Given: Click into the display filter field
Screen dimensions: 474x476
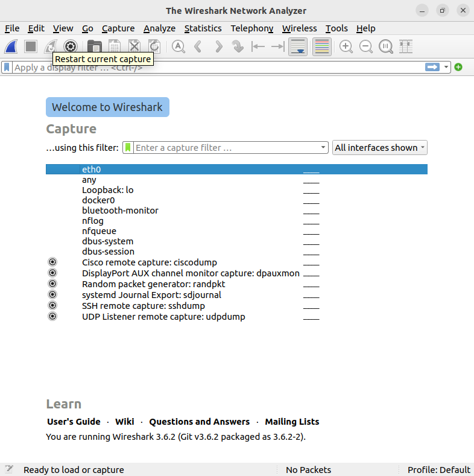Looking at the screenshot, I should (218, 67).
